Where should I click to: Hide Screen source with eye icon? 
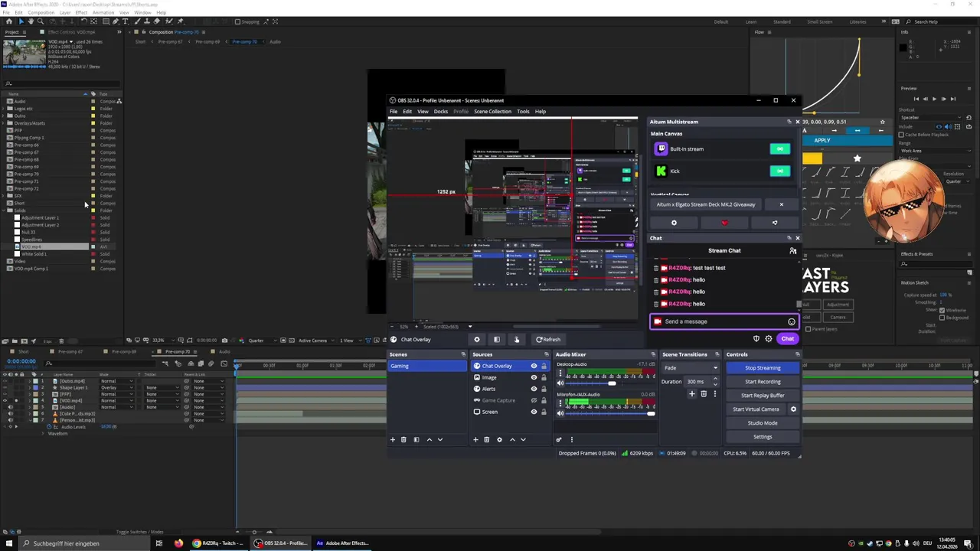(534, 412)
